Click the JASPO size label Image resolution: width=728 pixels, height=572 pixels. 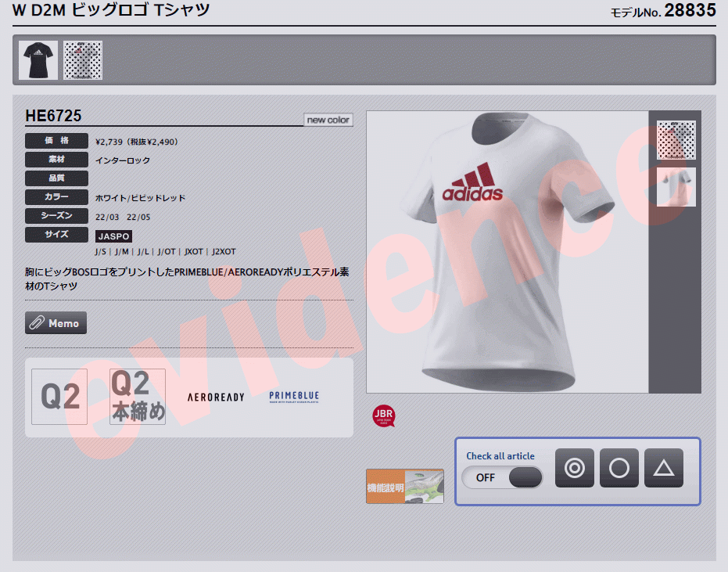tap(113, 236)
